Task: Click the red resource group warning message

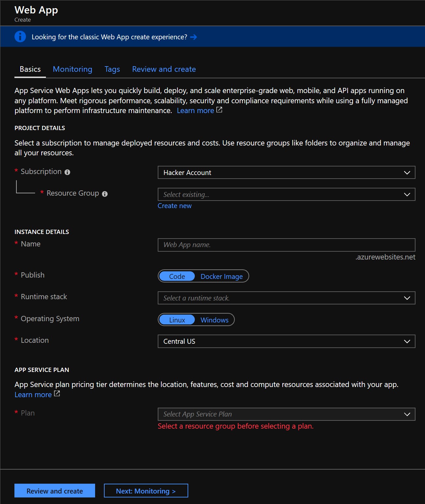Action: (x=235, y=426)
